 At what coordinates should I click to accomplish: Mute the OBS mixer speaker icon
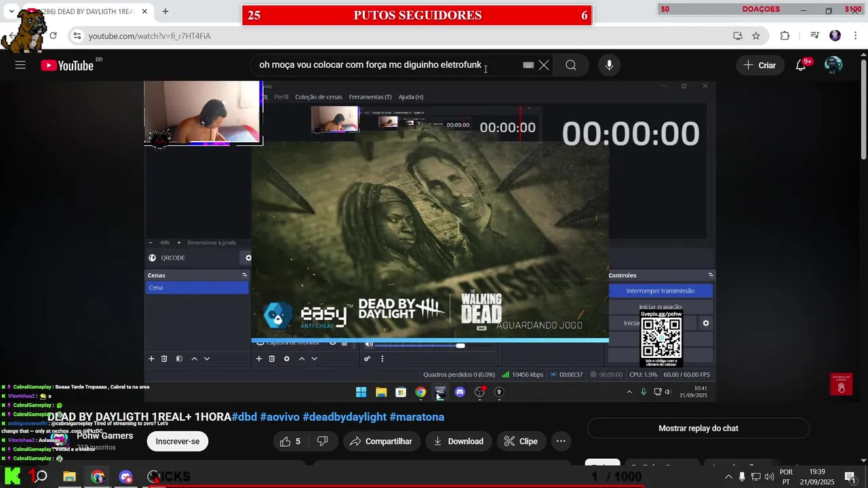coord(369,344)
